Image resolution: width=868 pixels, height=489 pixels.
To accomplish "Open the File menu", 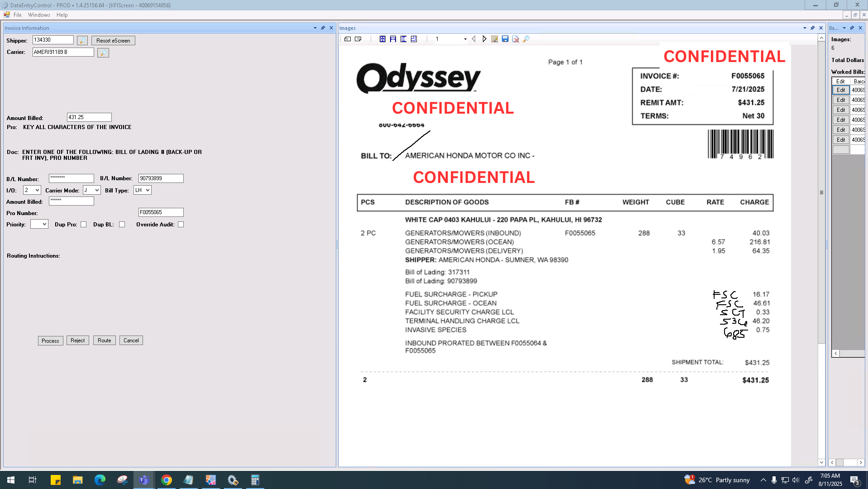I will click(x=18, y=15).
